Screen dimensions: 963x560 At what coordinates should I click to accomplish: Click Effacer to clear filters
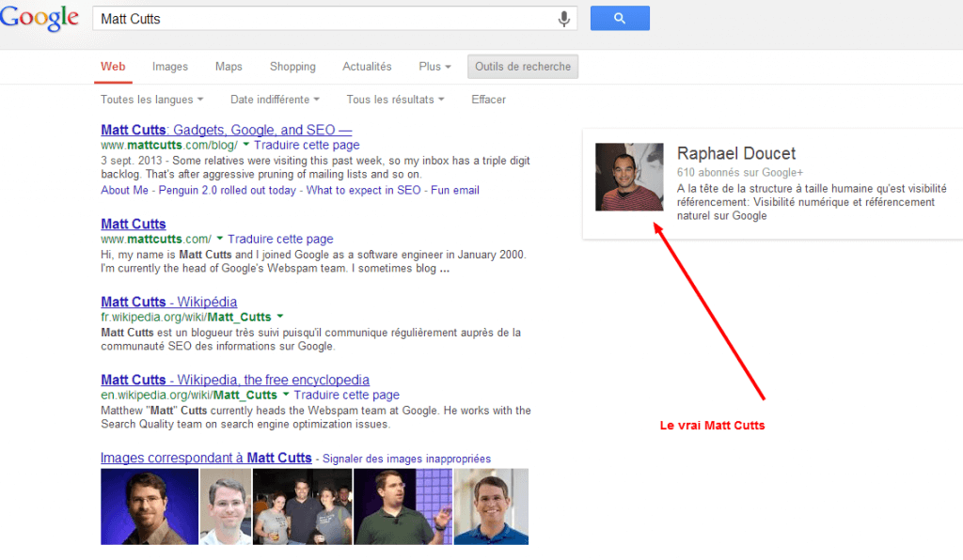click(x=488, y=100)
